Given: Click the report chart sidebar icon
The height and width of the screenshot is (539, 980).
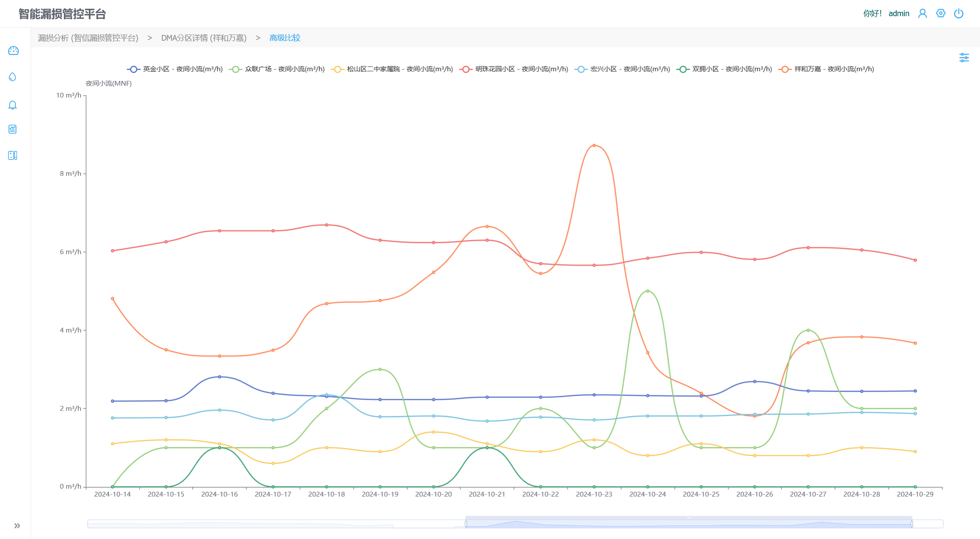Looking at the screenshot, I should tap(13, 129).
